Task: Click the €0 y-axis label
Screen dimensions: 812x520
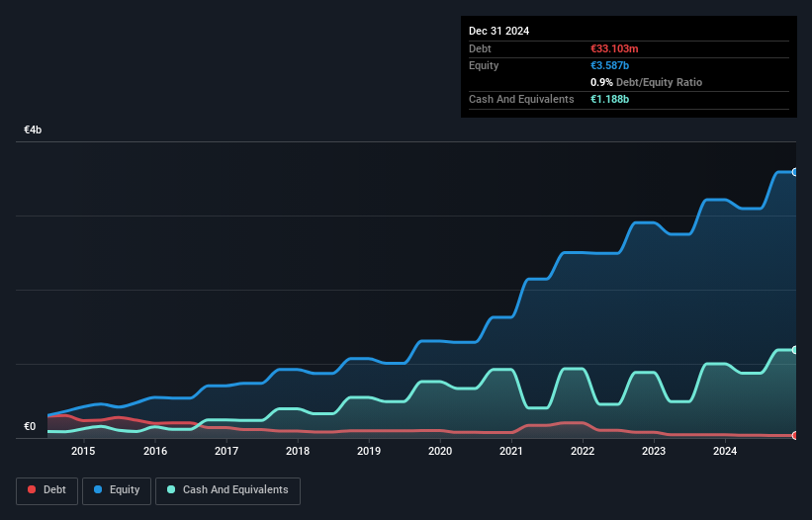Action: pyautogui.click(x=30, y=426)
